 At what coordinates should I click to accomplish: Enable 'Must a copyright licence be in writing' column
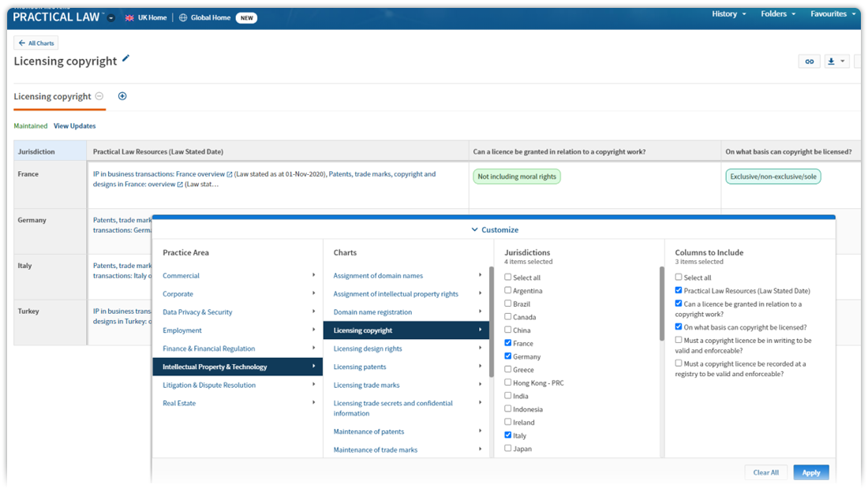(x=679, y=340)
